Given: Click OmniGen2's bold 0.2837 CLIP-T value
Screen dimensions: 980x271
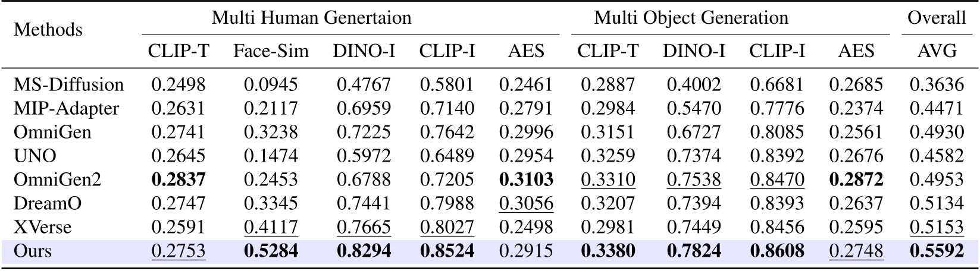Looking at the screenshot, I should (x=179, y=180).
